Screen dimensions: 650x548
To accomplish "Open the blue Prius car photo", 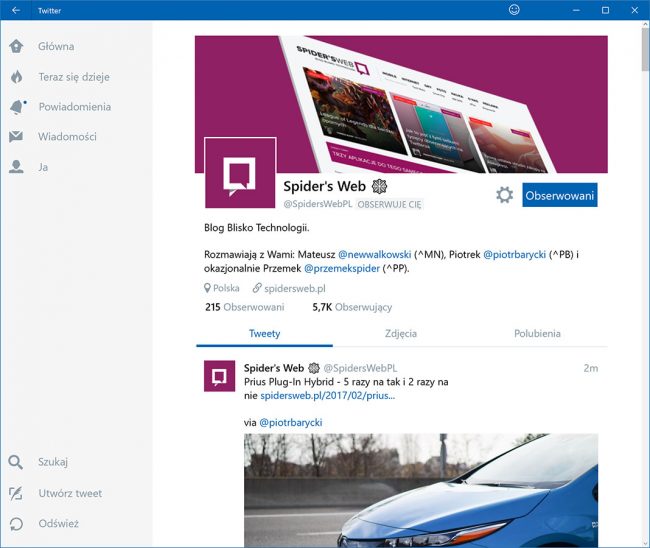I will [x=421, y=490].
